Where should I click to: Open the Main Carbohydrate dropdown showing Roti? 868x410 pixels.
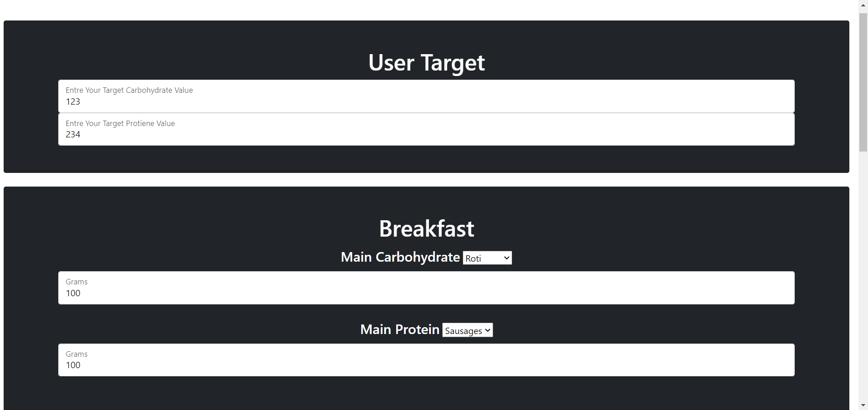point(487,258)
